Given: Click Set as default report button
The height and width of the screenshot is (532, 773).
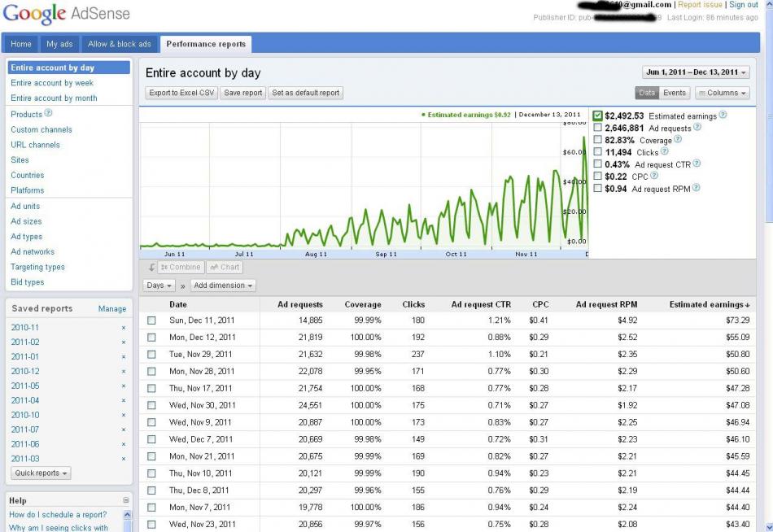Looking at the screenshot, I should pos(306,93).
